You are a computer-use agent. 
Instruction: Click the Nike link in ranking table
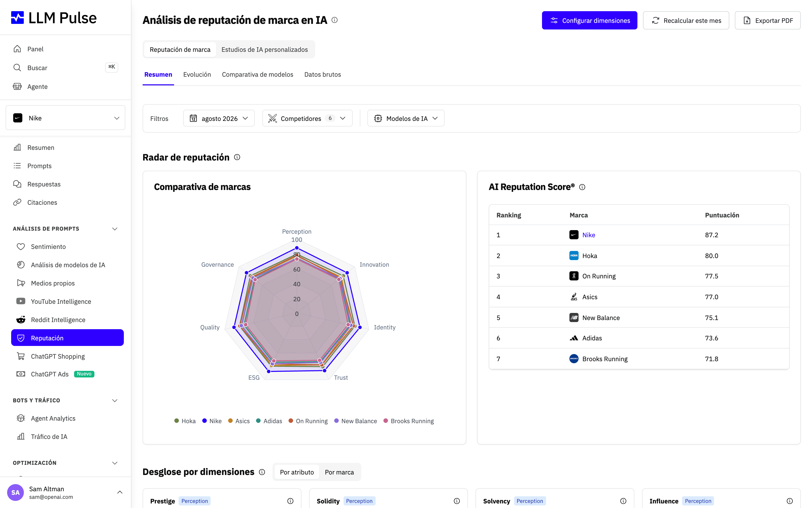(588, 235)
